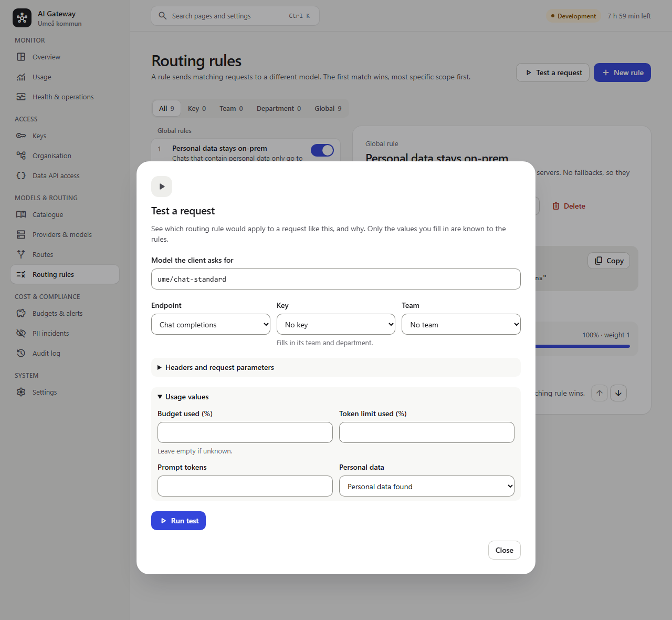
Task: Click the Budget used (%) field
Action: coord(245,432)
